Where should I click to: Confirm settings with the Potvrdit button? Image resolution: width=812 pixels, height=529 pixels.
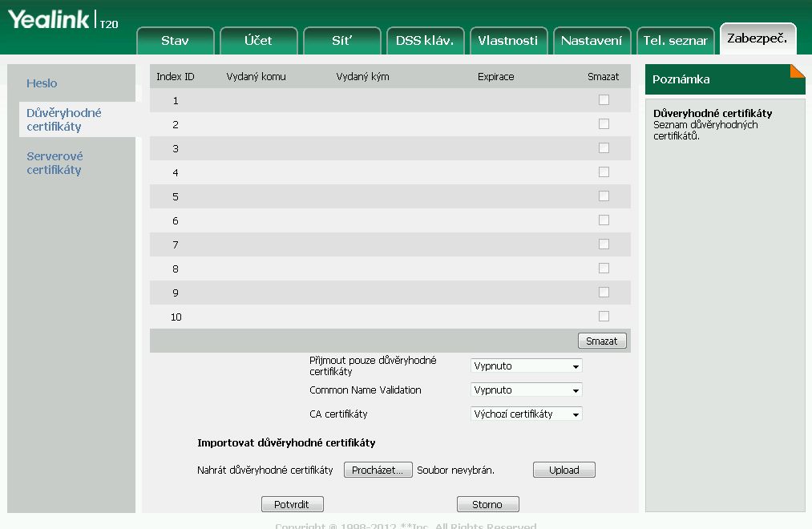point(292,504)
